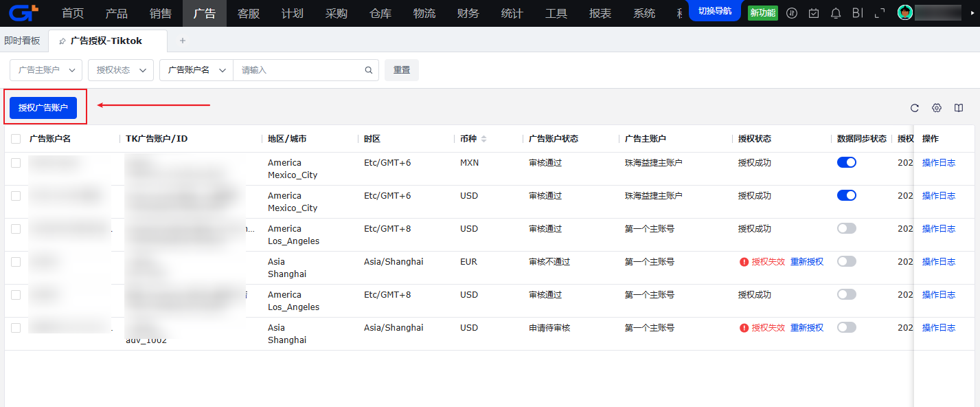Open the 工具 menu
The image size is (980, 407).
click(x=556, y=13)
